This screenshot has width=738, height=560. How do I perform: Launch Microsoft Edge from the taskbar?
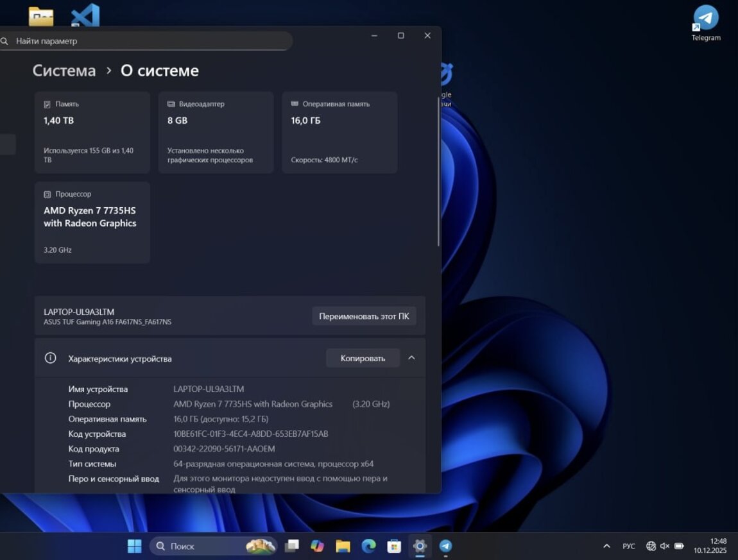point(368,546)
